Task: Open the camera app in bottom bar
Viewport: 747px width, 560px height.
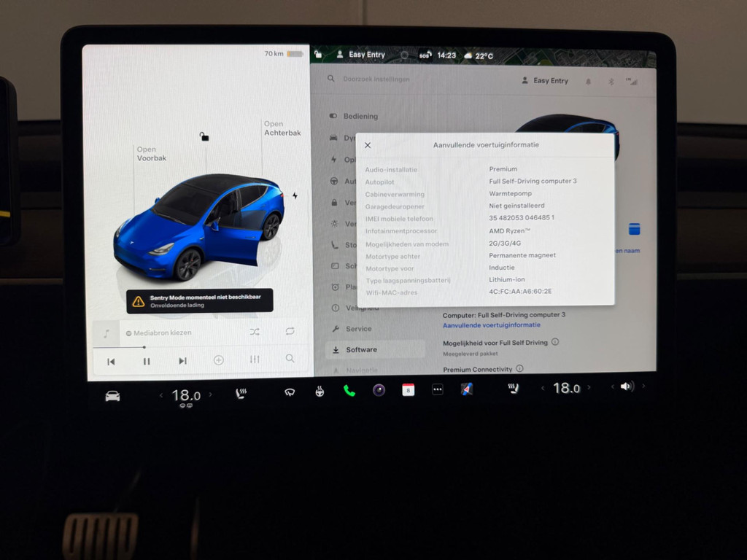Action: click(379, 390)
